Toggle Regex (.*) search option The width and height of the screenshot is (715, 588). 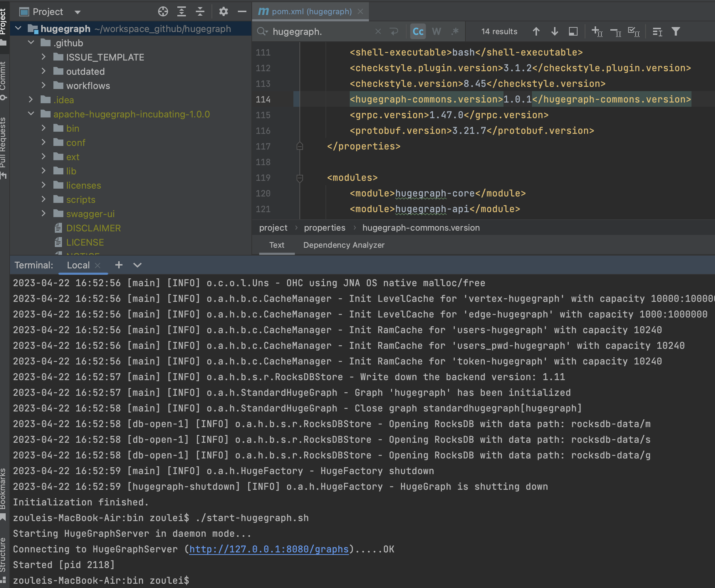[455, 32]
